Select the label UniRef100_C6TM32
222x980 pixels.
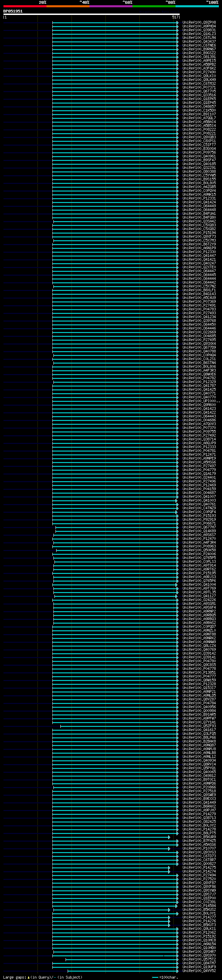(199, 84)
